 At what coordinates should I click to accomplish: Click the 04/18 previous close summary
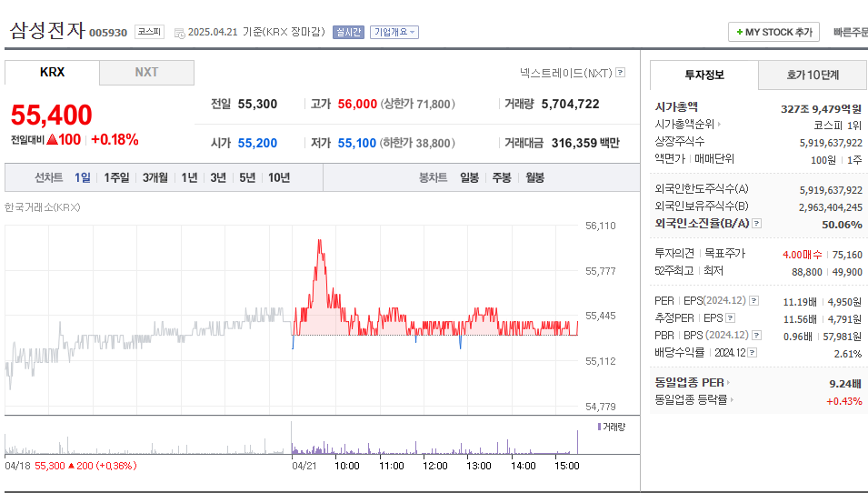(x=71, y=466)
